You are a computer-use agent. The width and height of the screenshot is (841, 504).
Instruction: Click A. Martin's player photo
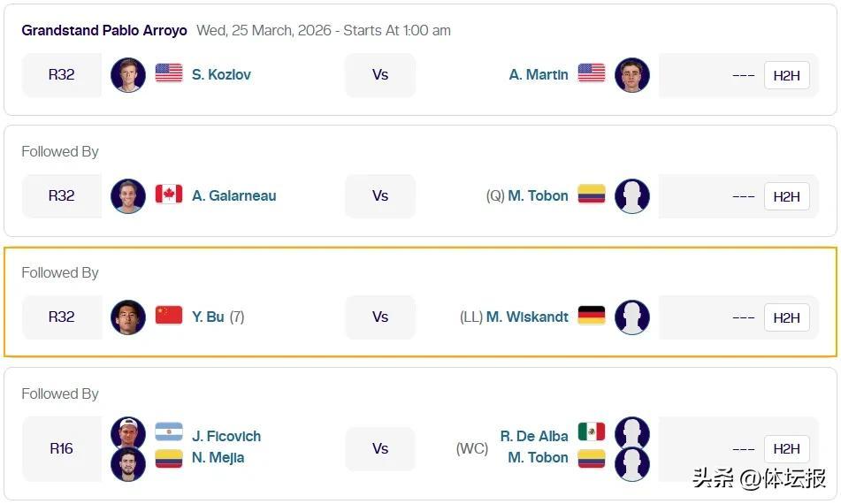pos(632,75)
